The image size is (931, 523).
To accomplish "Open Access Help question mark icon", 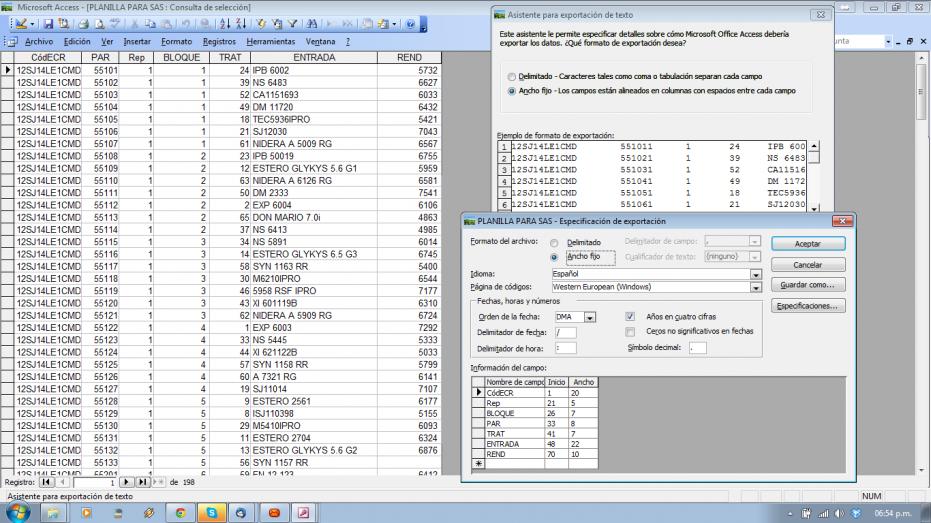I will pyautogui.click(x=410, y=24).
